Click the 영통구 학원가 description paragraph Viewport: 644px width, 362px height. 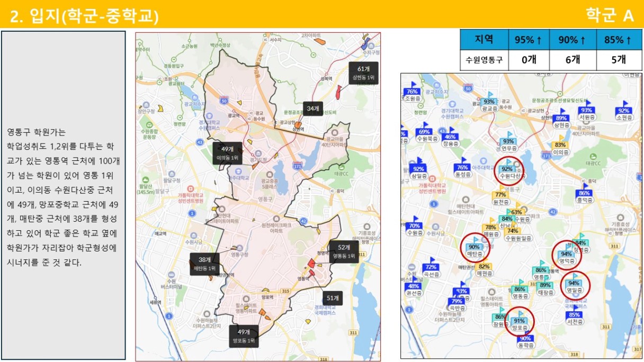coord(62,197)
